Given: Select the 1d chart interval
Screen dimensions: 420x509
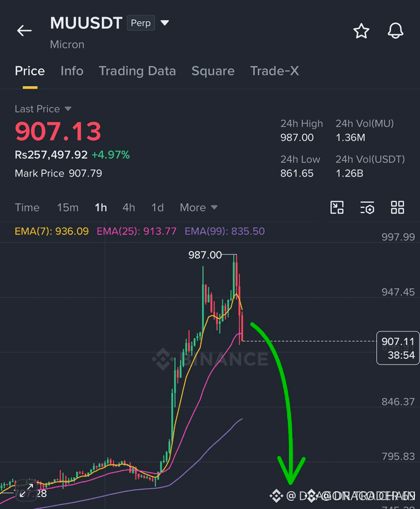Looking at the screenshot, I should pyautogui.click(x=158, y=207).
